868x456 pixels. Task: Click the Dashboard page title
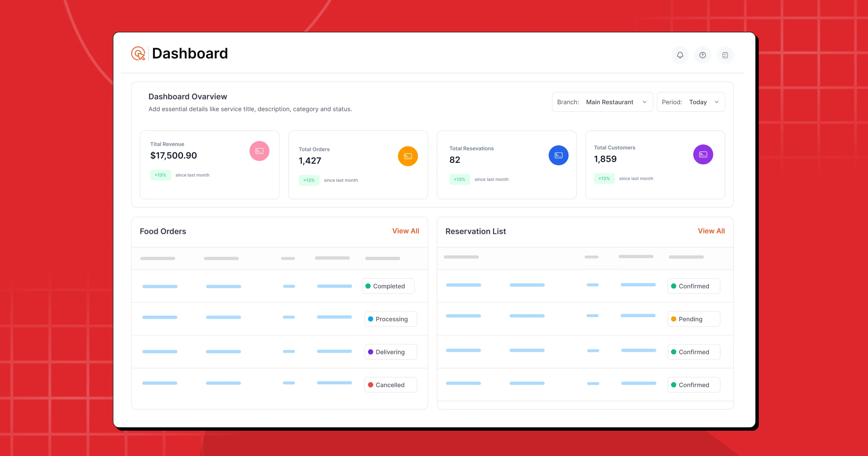(x=190, y=54)
